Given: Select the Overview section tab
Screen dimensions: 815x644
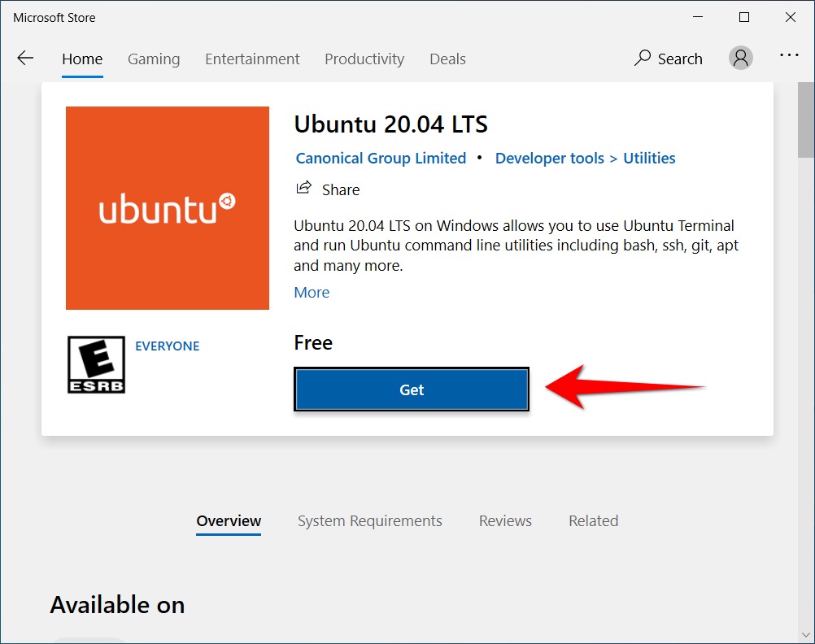Looking at the screenshot, I should [x=229, y=521].
